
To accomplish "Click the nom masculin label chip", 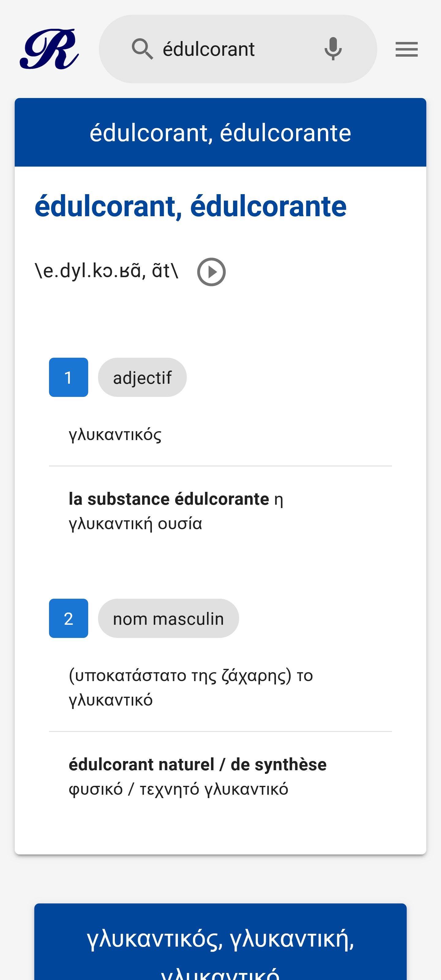I will click(168, 618).
